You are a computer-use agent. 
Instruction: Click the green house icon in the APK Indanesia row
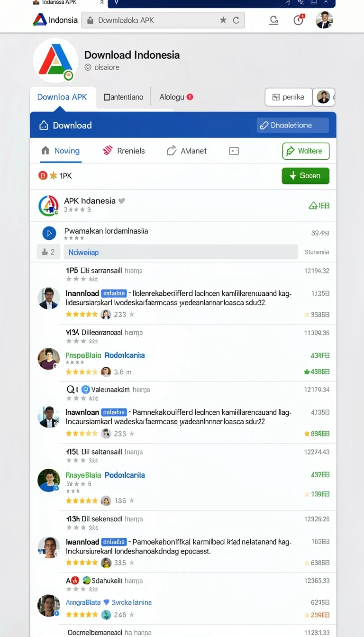point(313,206)
